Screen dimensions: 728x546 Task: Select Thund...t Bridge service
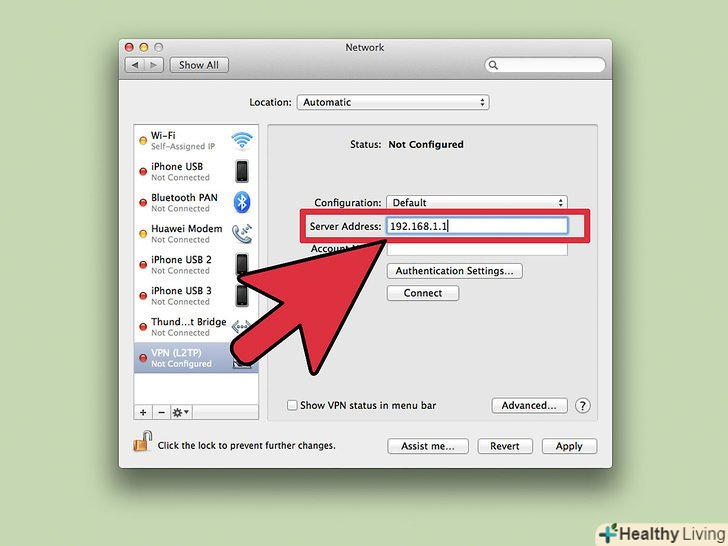click(x=196, y=327)
